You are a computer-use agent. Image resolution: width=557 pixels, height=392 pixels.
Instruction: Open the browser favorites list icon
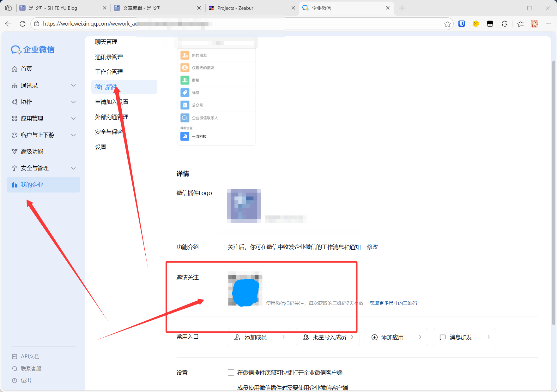click(520, 24)
